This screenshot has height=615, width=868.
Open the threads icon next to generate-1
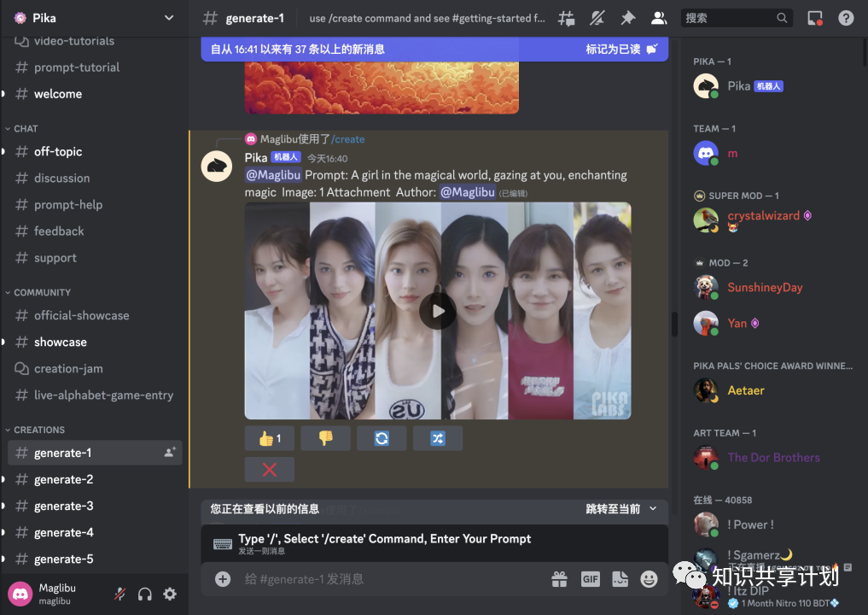(x=566, y=18)
